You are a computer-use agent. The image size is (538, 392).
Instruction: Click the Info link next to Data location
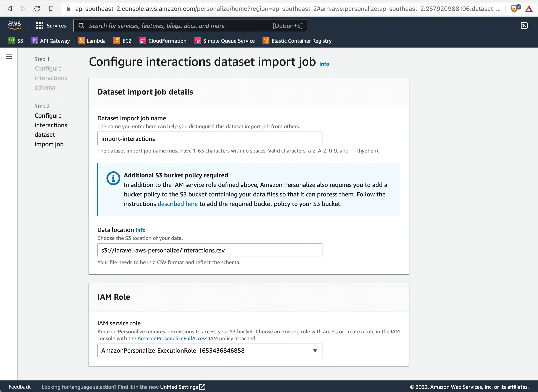tap(140, 230)
